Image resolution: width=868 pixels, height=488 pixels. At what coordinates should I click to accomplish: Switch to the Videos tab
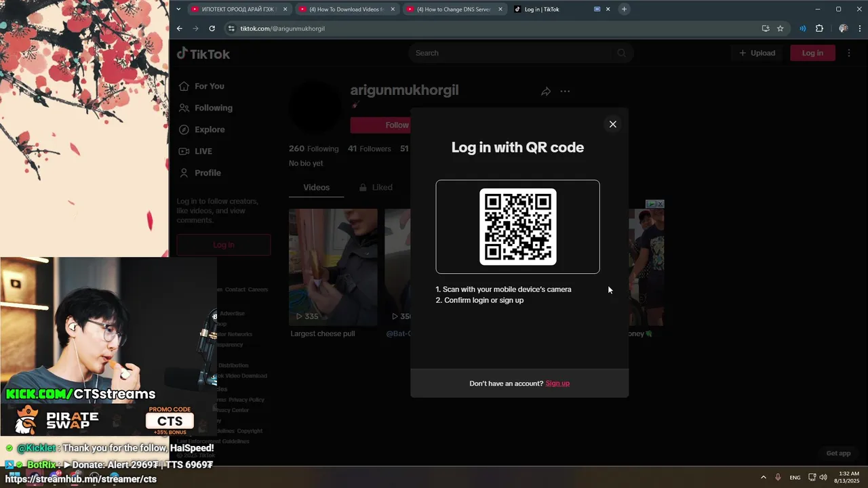(x=317, y=187)
